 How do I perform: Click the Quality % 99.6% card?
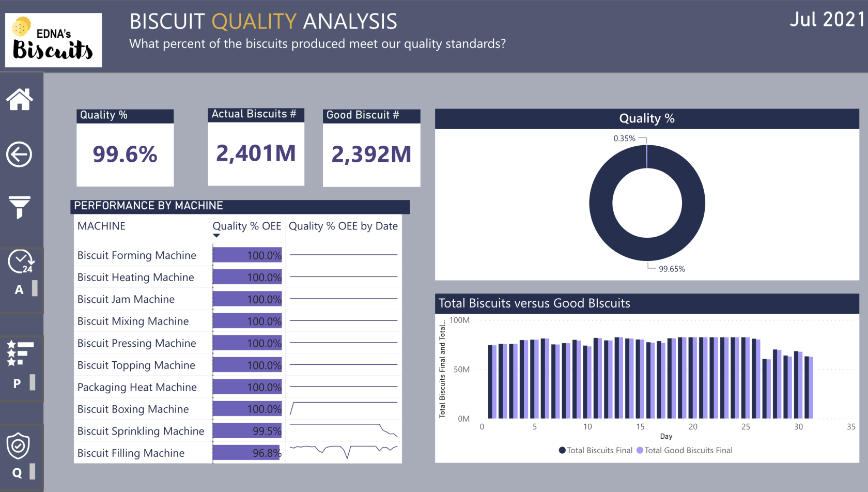pyautogui.click(x=125, y=148)
